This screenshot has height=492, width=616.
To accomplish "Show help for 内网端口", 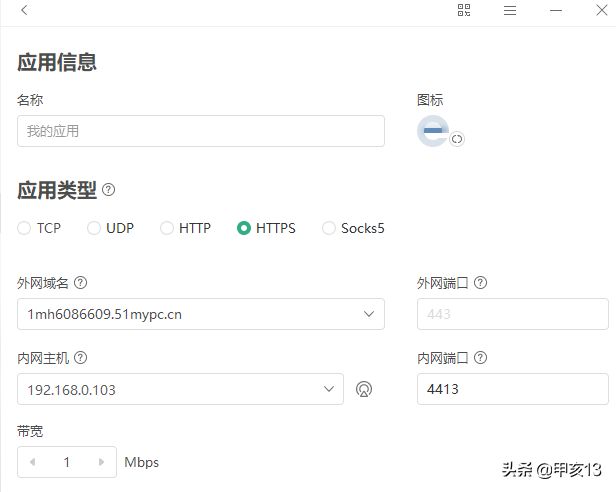I will (480, 358).
